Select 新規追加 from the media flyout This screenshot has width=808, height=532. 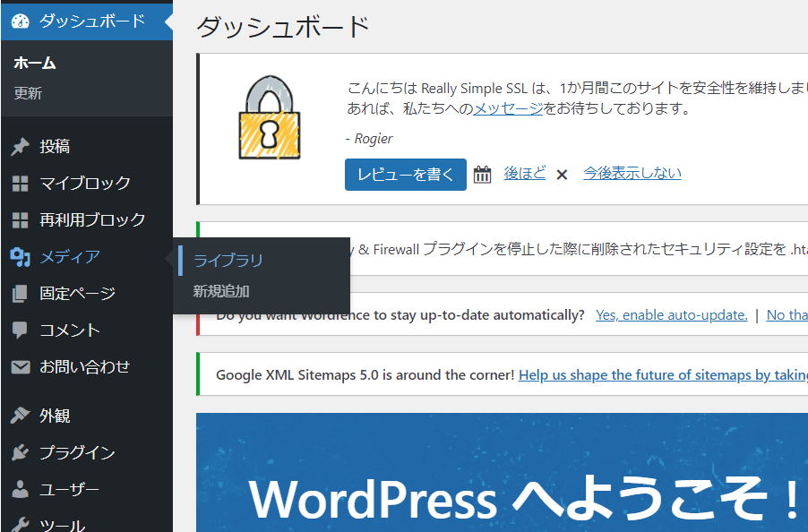click(x=221, y=291)
